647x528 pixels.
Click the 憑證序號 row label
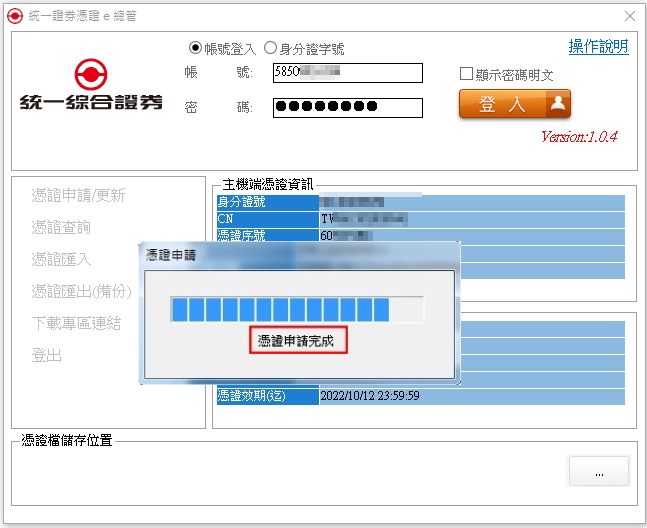coord(268,236)
